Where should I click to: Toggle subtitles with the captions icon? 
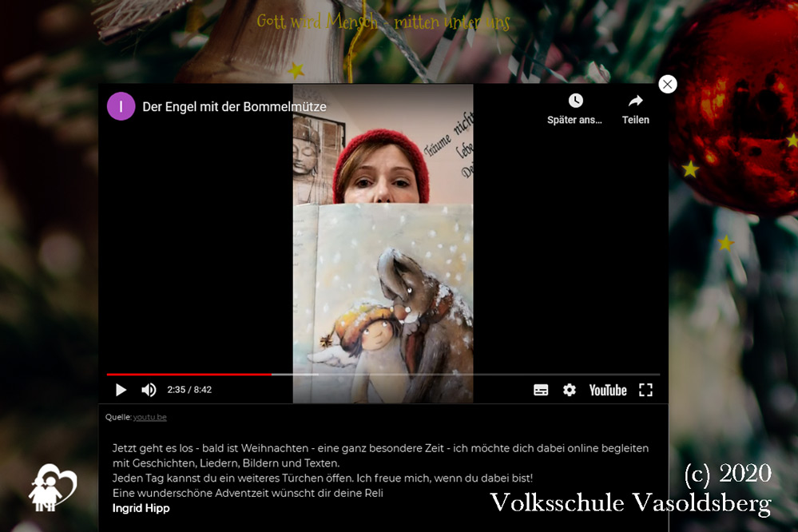[x=541, y=391]
